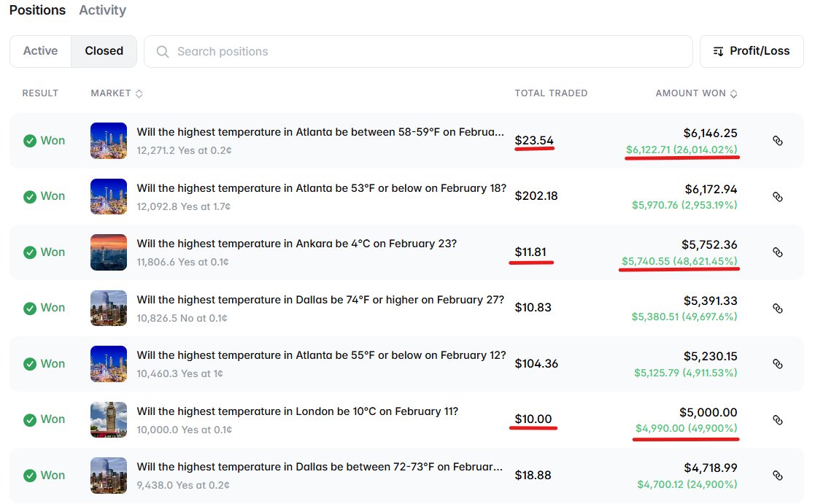Click green Won checkmark for Atlanta 55°F row
This screenshot has height=504, width=815.
[30, 364]
